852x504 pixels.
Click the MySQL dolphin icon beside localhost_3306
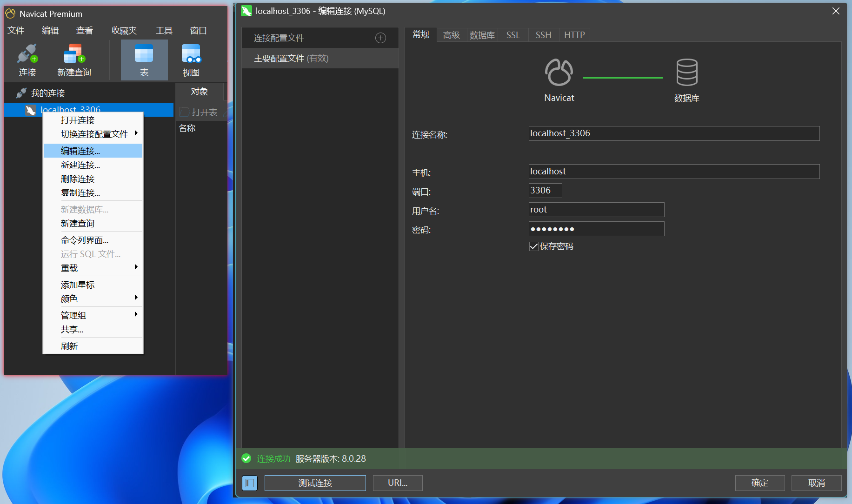click(31, 110)
